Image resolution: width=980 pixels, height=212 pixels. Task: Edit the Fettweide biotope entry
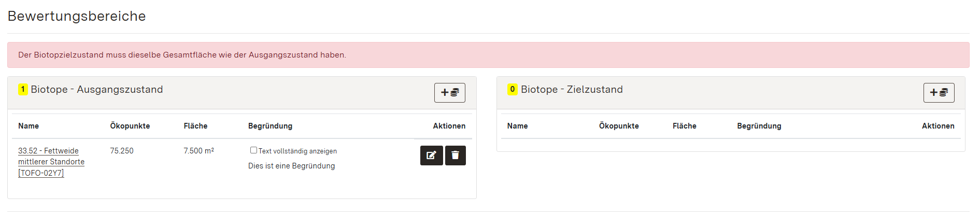click(431, 156)
